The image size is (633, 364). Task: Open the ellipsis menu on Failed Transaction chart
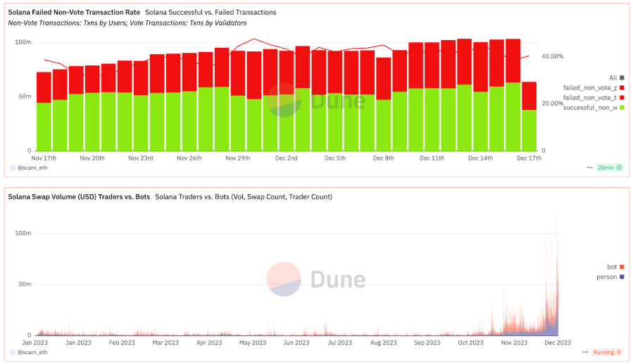coord(589,168)
